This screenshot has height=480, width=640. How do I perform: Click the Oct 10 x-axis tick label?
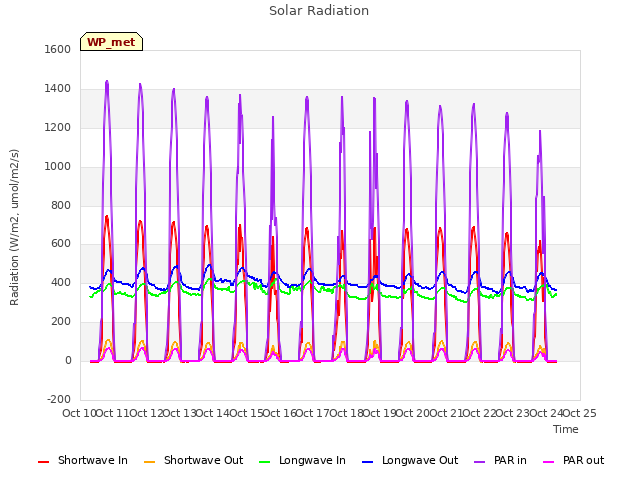coord(79,413)
